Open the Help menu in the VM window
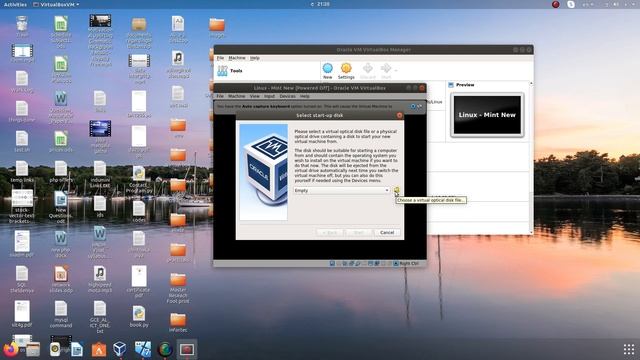The height and width of the screenshot is (360, 640). pos(304,96)
